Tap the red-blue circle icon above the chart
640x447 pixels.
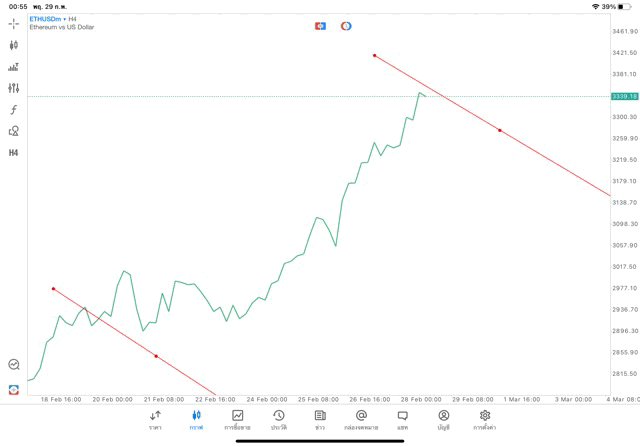pyautogui.click(x=346, y=26)
